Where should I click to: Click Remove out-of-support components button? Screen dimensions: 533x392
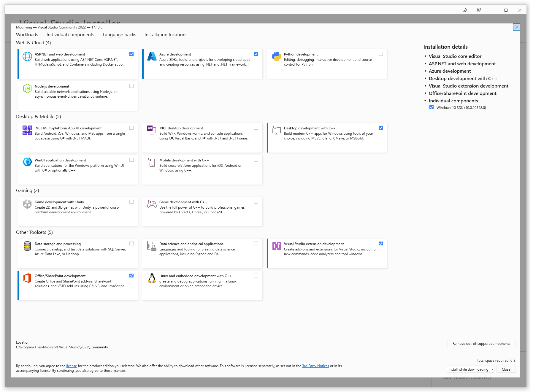click(x=481, y=344)
